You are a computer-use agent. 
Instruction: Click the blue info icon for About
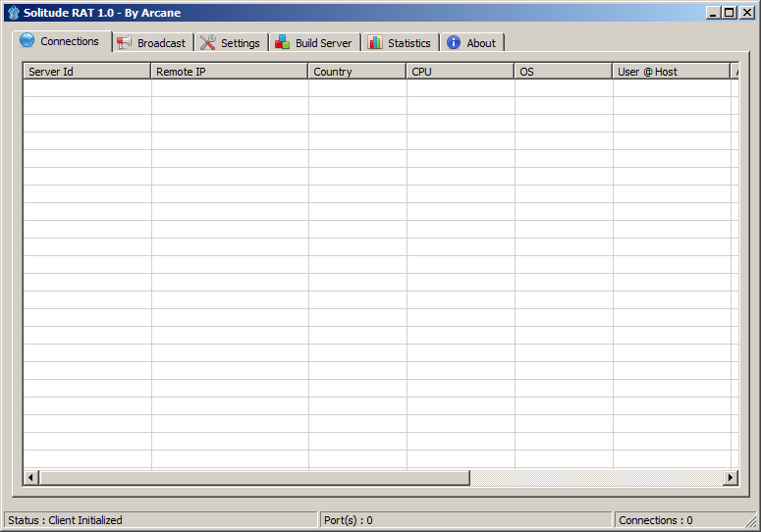point(454,42)
